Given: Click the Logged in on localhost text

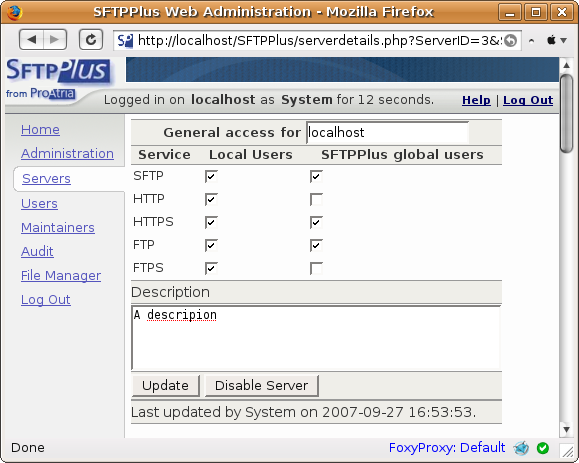Looking at the screenshot, I should 269,100.
